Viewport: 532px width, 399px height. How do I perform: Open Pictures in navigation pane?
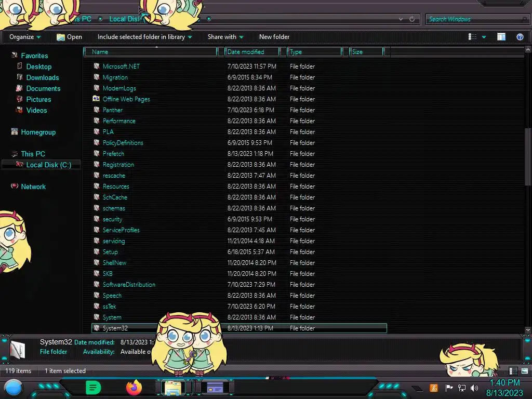point(38,99)
